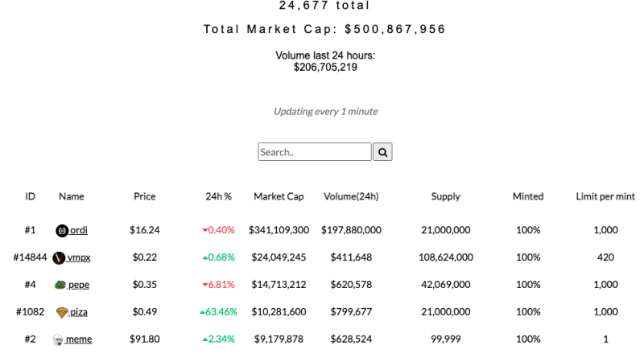
Task: Open the piza token link
Action: tap(78, 312)
